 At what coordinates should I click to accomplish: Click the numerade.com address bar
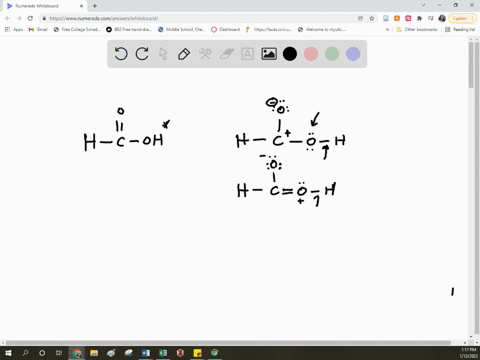point(200,18)
